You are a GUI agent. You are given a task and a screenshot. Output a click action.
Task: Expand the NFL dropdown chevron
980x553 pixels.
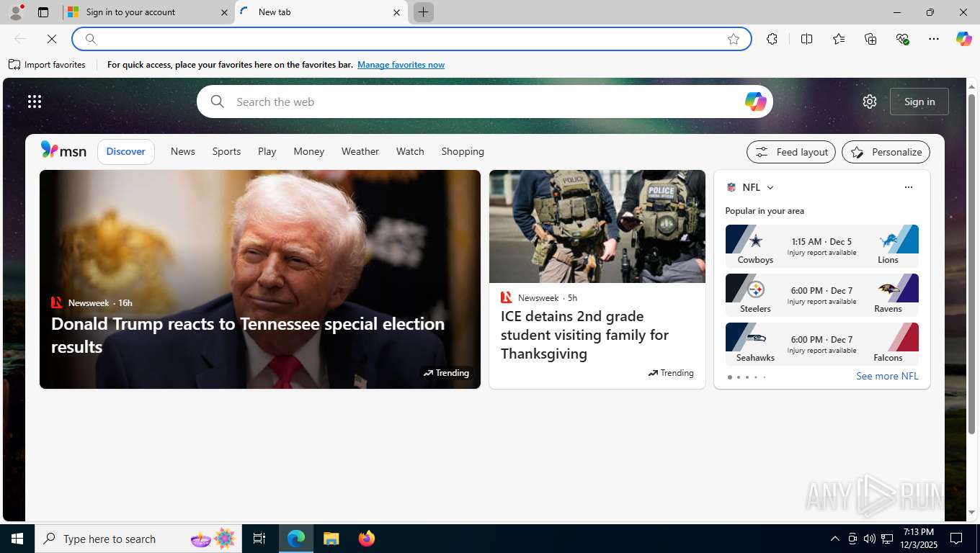[x=770, y=187]
